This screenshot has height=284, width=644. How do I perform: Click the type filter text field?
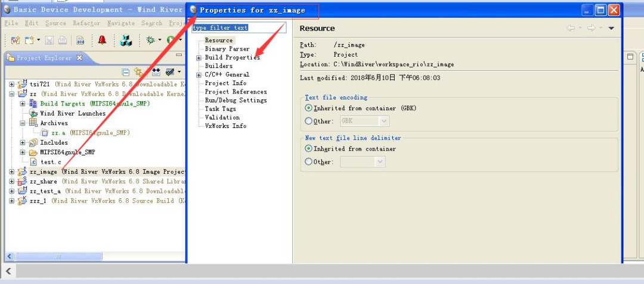click(239, 28)
